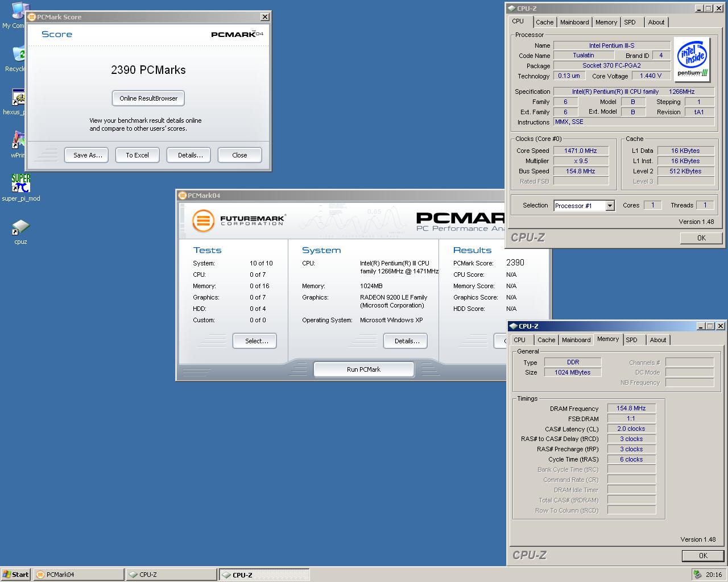Image resolution: width=728 pixels, height=582 pixels.
Task: Click the CAS# Latency 2.0 clocks value
Action: click(x=631, y=429)
